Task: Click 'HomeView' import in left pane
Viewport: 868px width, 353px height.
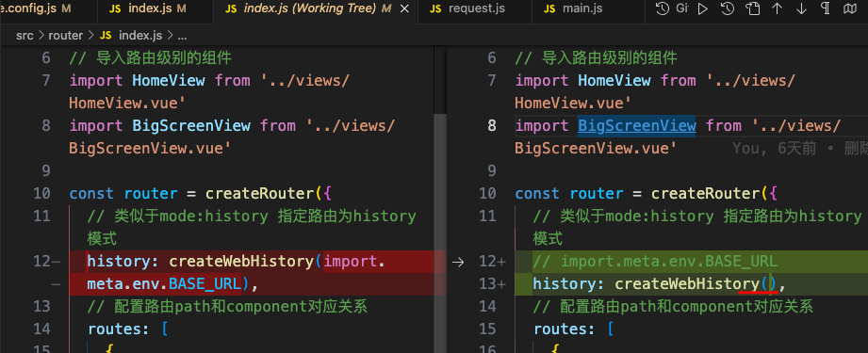Action: 169,81
